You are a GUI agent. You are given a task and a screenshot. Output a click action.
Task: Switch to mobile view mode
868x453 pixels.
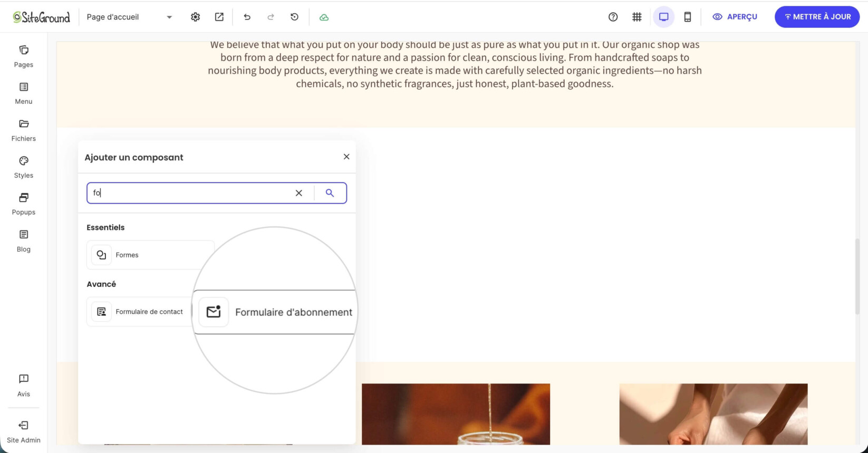point(687,17)
